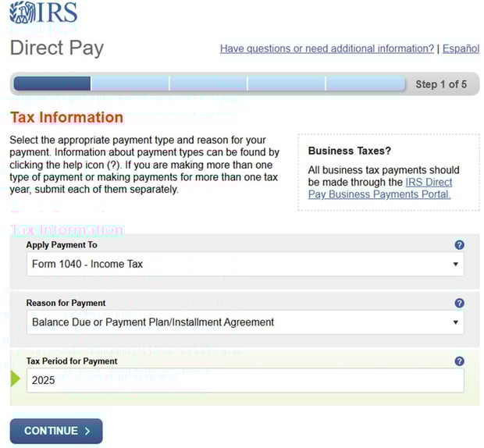Click the orange Tax Information heading
Viewport: 484px width, 448px height.
[66, 117]
